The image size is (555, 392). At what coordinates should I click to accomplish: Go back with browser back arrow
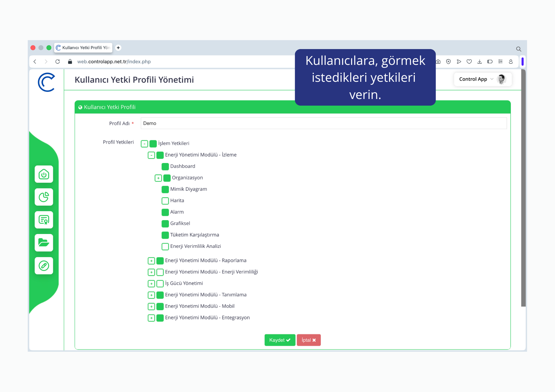(35, 62)
